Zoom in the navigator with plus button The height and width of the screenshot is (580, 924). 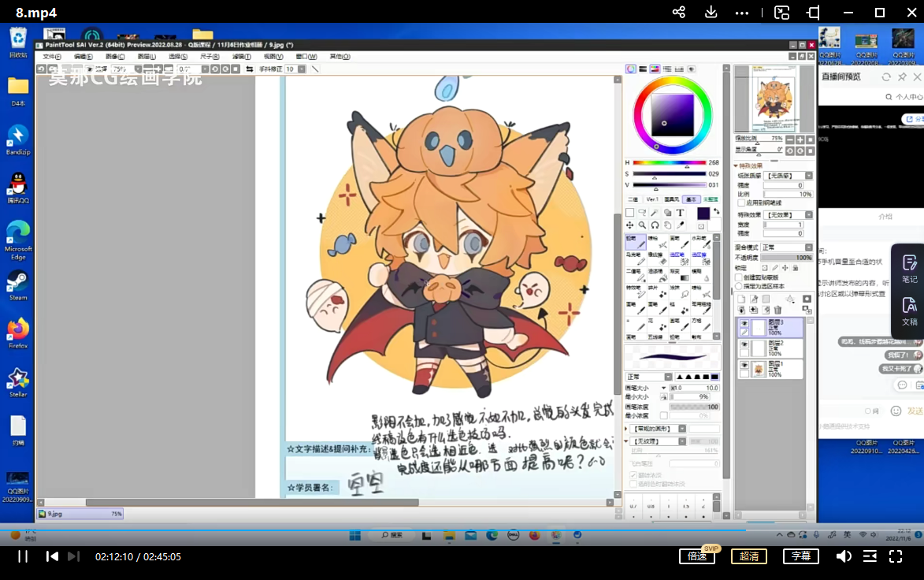coord(800,139)
